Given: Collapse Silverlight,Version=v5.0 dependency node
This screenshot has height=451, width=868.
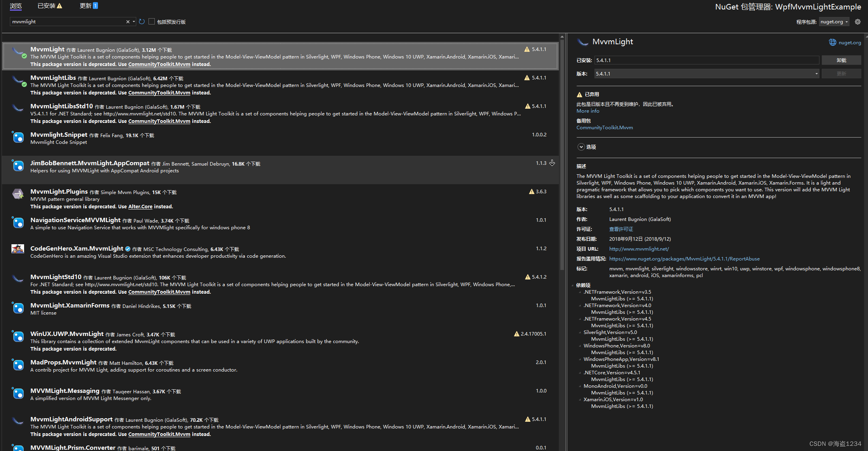Looking at the screenshot, I should pos(580,332).
